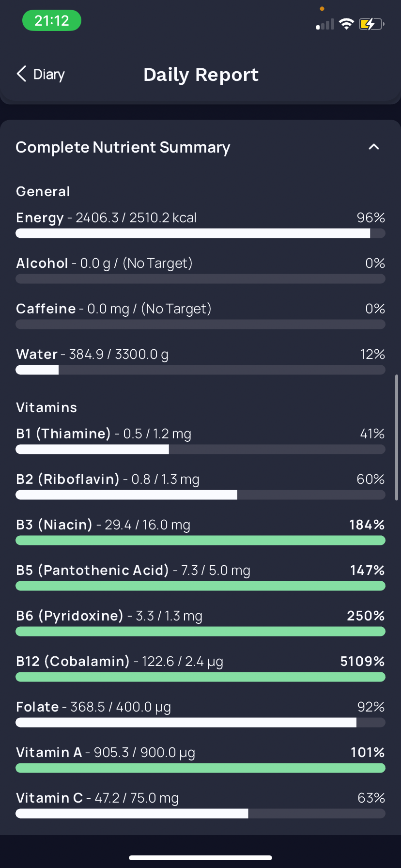401x868 pixels.
Task: Tap the B3 (Niacin) green bar
Action: (x=200, y=541)
